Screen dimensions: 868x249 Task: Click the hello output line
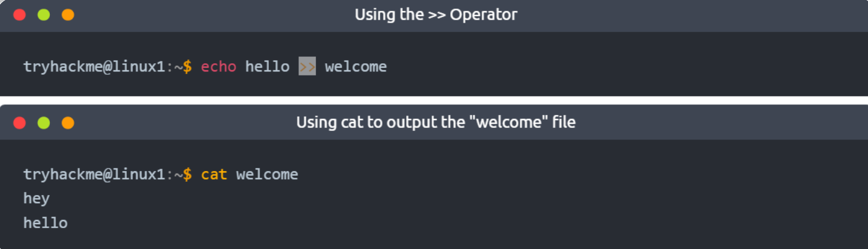click(45, 223)
